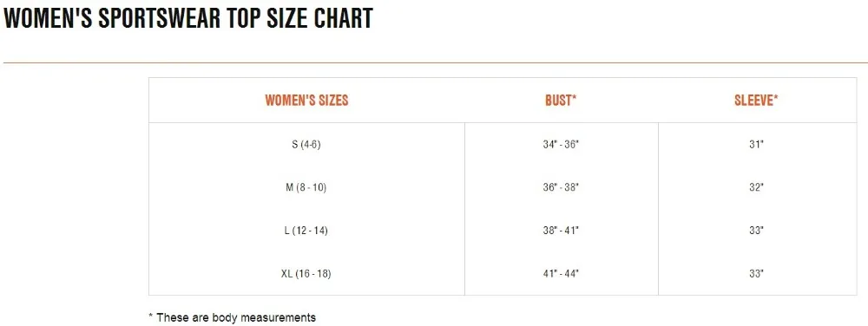Click the 34" - 36" bust measurement
Image resolution: width=868 pixels, height=326 pixels.
(x=561, y=144)
